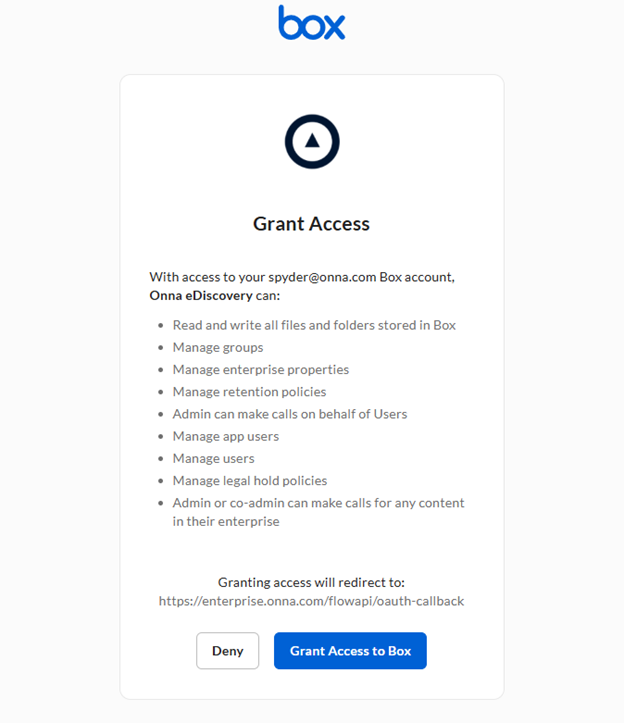
Task: Click 'Admin can make calls on behalf of Users'
Action: (x=289, y=414)
